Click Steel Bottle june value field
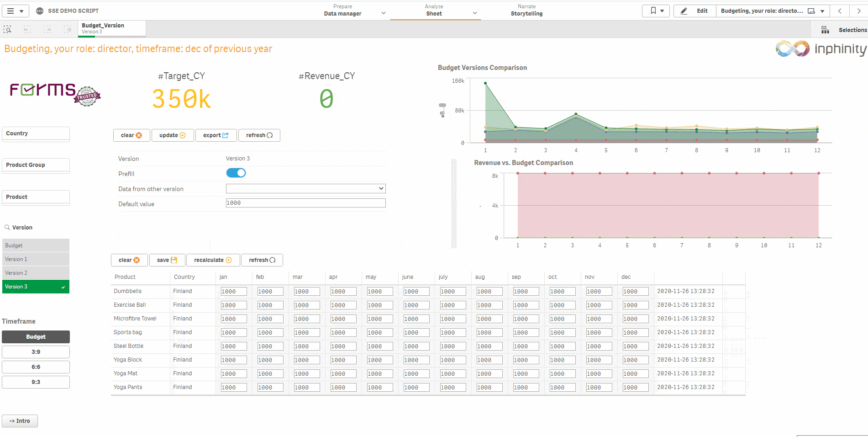 pyautogui.click(x=416, y=346)
